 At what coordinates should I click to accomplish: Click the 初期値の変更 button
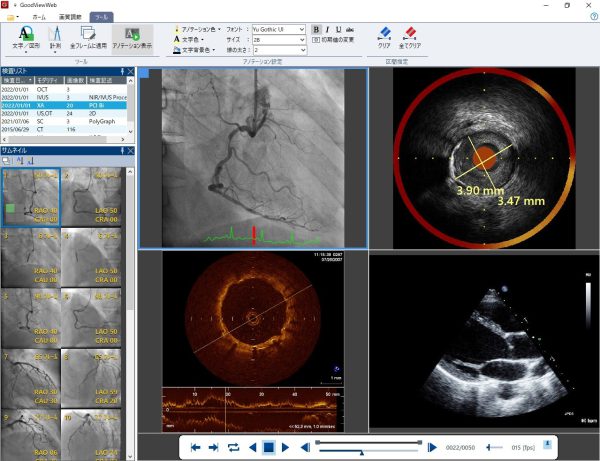pyautogui.click(x=333, y=39)
